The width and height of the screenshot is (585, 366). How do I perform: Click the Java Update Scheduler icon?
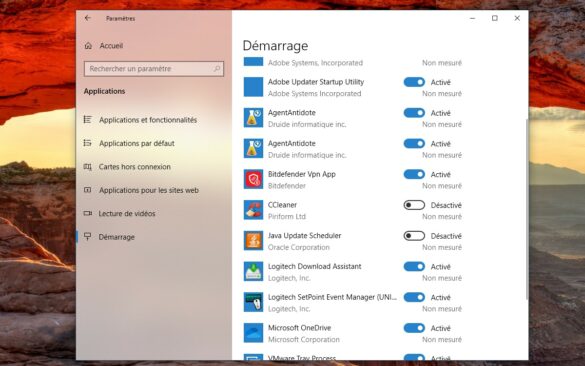[x=253, y=241]
